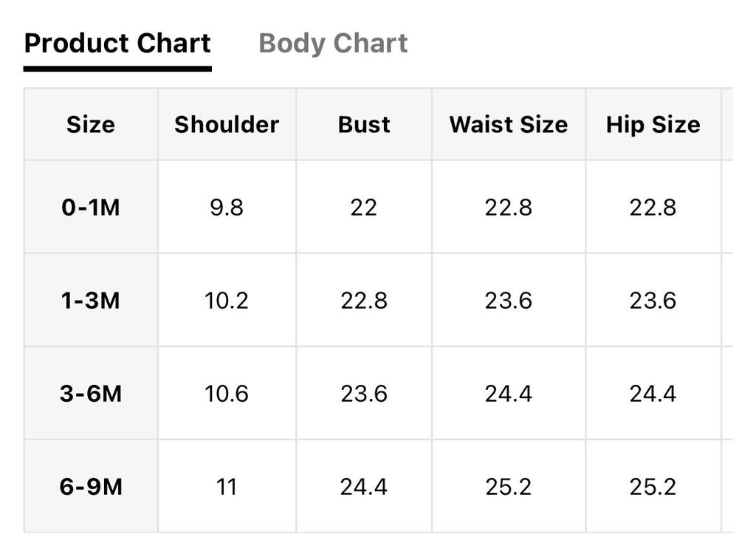Click the 6-9M hip size 25.2 cell
This screenshot has height=540, width=756.
pos(653,486)
